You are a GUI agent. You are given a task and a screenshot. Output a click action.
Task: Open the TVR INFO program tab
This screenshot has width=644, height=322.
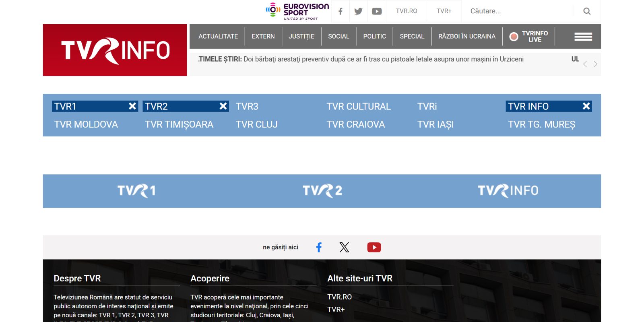(x=508, y=191)
